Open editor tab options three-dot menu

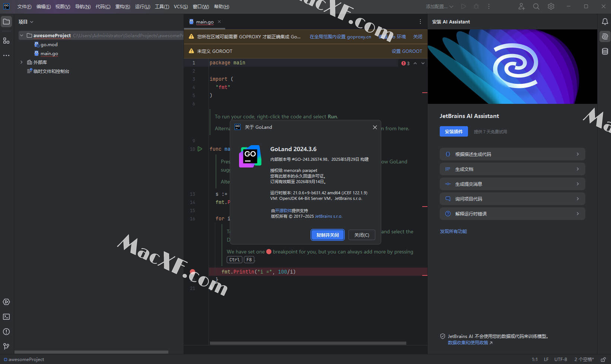420,22
